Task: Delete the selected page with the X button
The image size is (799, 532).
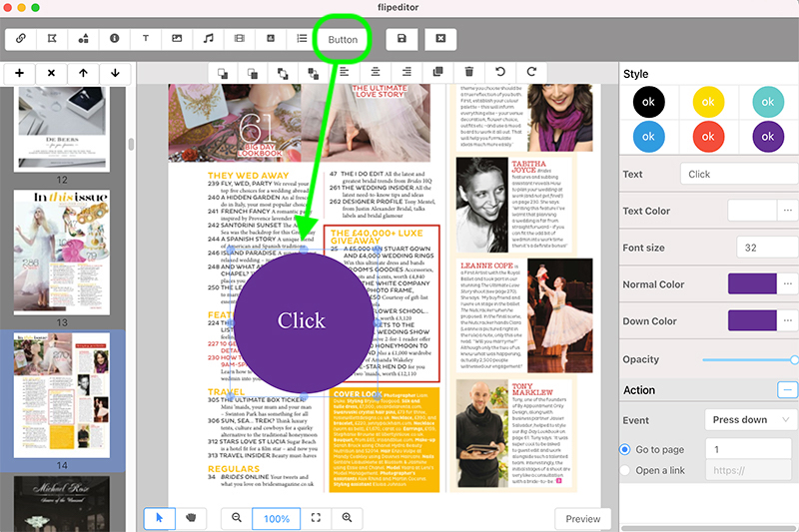Action: pyautogui.click(x=51, y=73)
